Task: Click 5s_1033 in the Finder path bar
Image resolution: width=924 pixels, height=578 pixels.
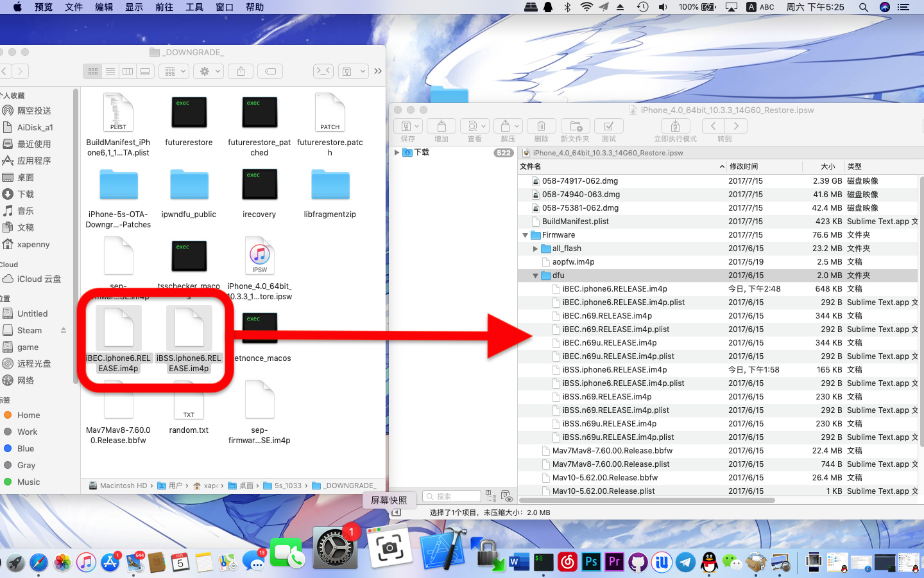Action: (x=282, y=486)
